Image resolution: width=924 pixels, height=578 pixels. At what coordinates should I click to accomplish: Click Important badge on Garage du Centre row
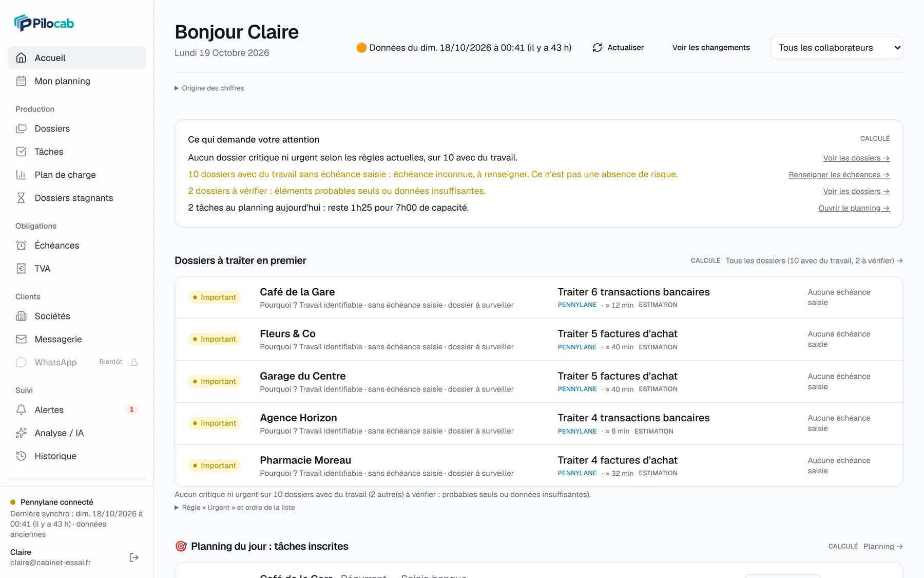click(x=215, y=381)
